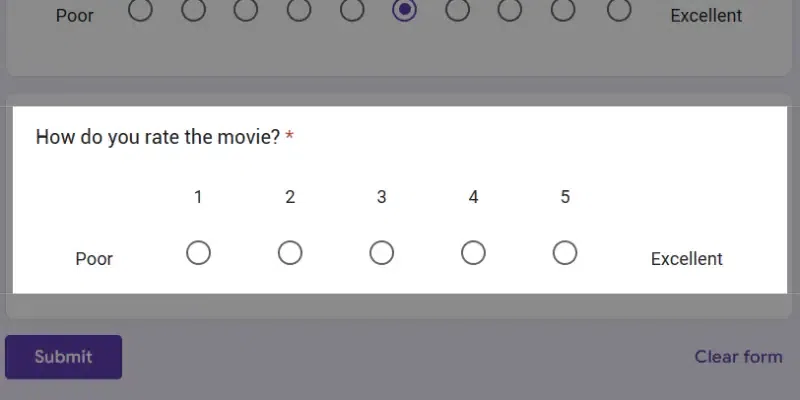This screenshot has height=400, width=800.
Task: Select the ninth radio in the top scale
Action: pyautogui.click(x=563, y=10)
